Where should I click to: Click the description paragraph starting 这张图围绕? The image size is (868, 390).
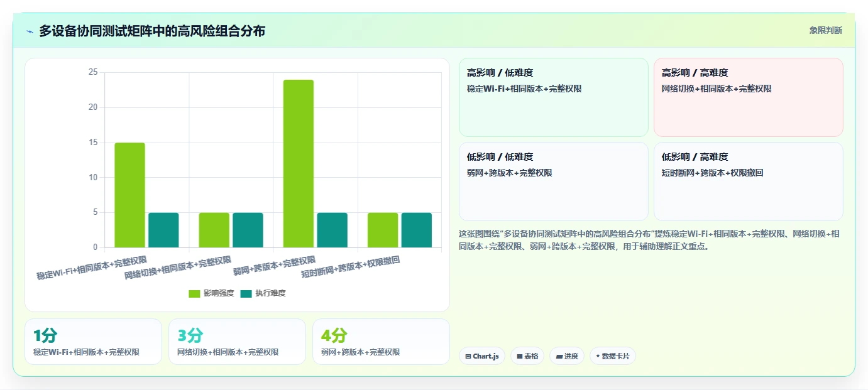(x=649, y=240)
